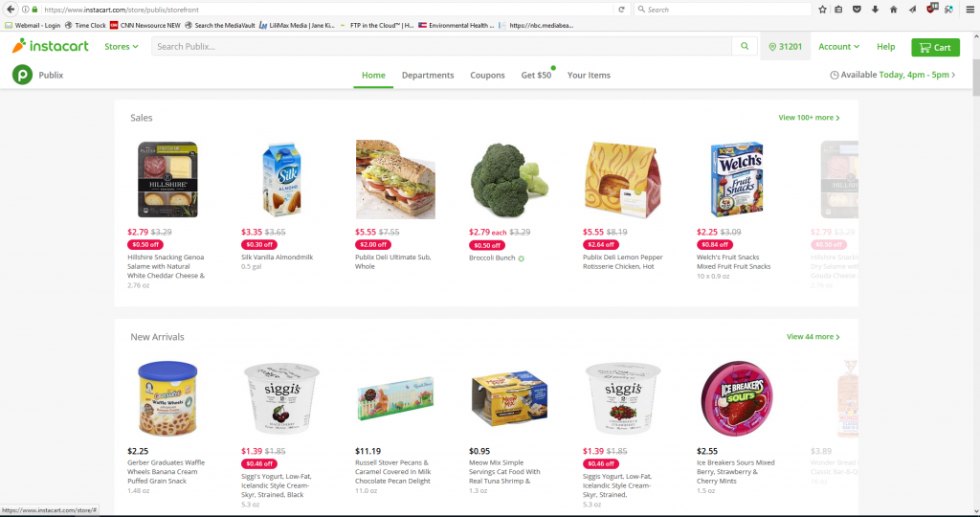Open the delivery time availability chevron
Image resolution: width=980 pixels, height=517 pixels.
click(x=953, y=75)
